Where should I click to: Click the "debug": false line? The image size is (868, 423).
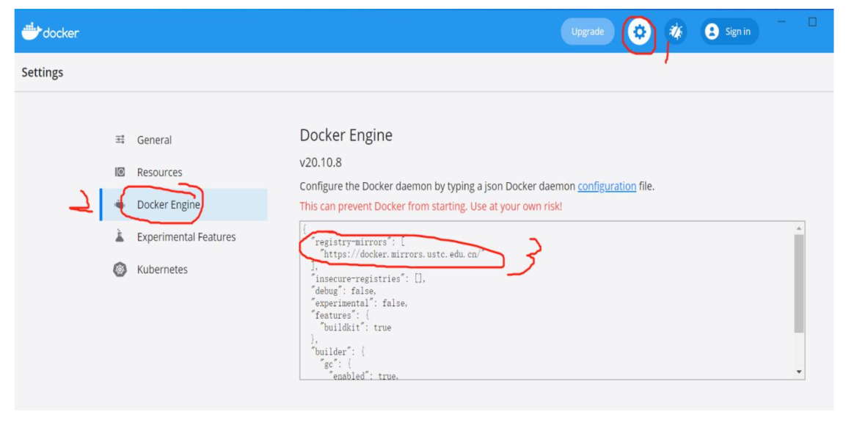344,291
